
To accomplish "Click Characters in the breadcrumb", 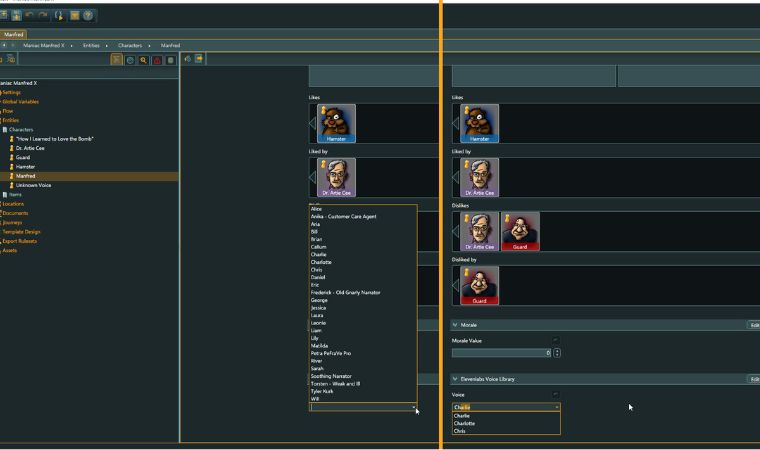I will [130, 45].
